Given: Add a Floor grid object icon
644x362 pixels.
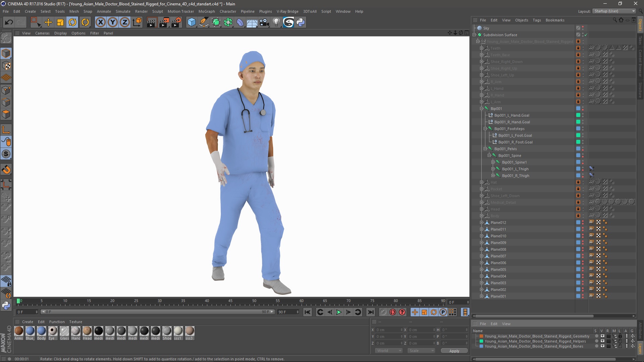Looking at the screenshot, I should tap(252, 22).
